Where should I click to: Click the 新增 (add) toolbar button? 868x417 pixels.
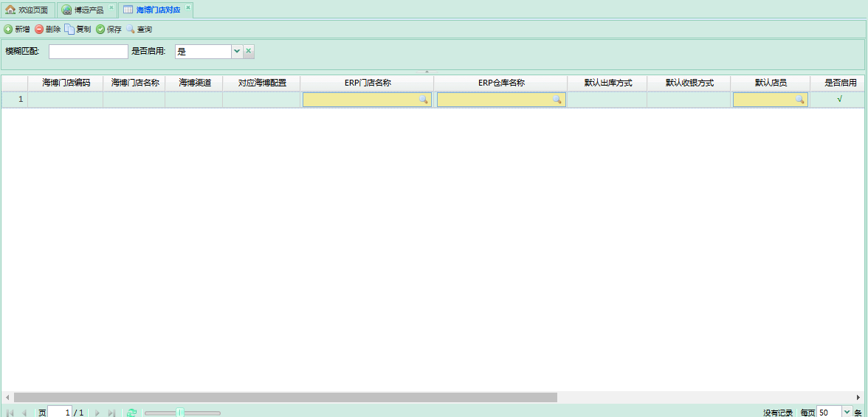17,30
